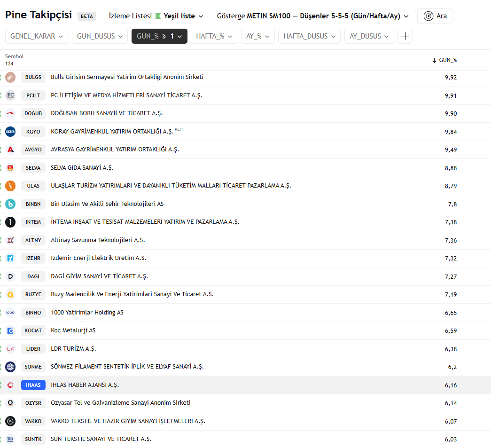491x448 pixels.
Task: Click the 9,92 value in BULGS row
Action: pos(451,78)
